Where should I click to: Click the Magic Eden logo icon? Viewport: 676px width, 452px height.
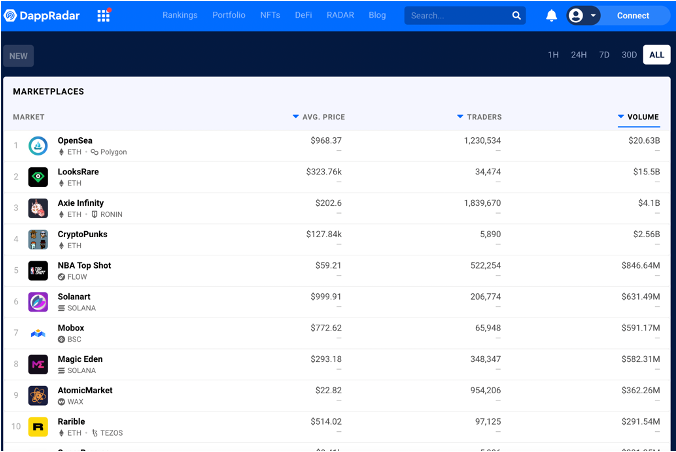(x=38, y=364)
